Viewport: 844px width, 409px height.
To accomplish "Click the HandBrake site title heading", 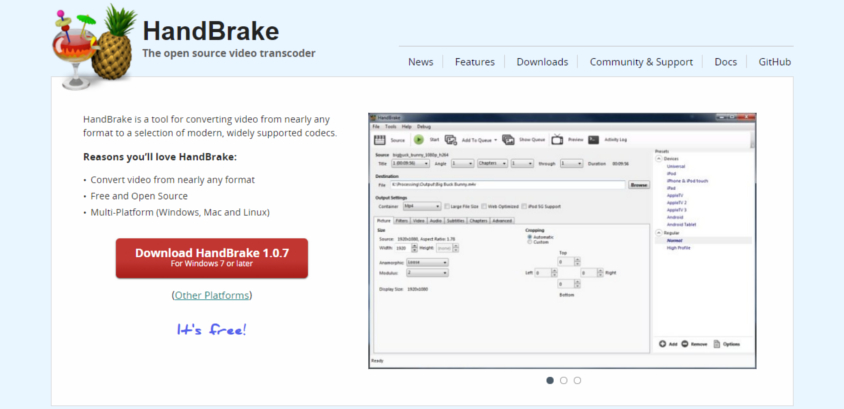I will point(210,31).
